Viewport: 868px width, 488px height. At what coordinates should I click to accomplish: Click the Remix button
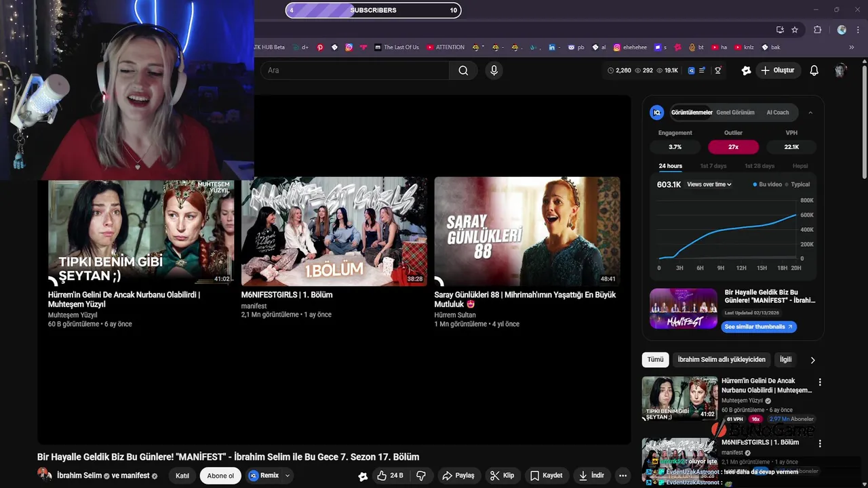click(264, 476)
